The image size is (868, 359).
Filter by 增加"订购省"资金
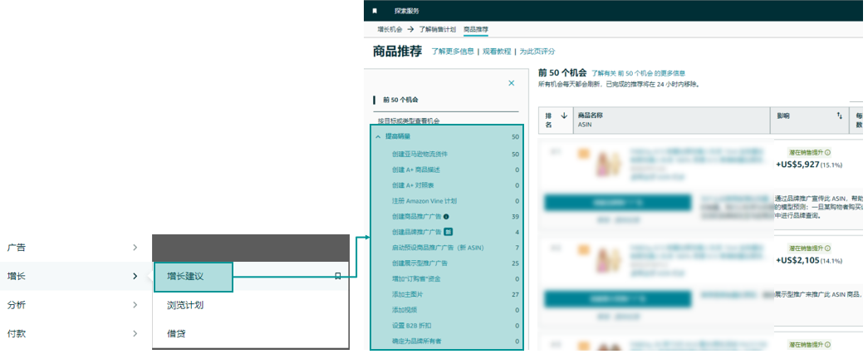click(416, 278)
